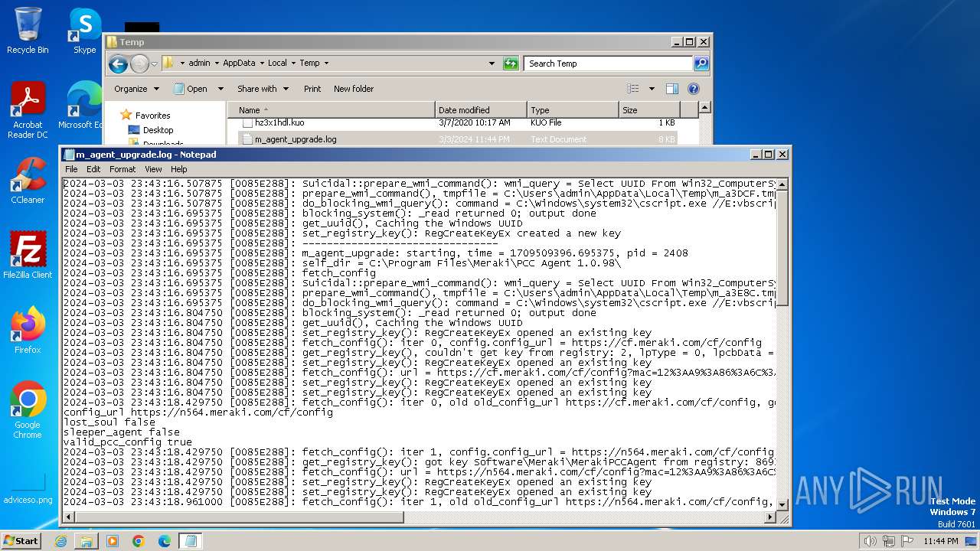
Task: Click the Search Temp input field
Action: point(608,64)
